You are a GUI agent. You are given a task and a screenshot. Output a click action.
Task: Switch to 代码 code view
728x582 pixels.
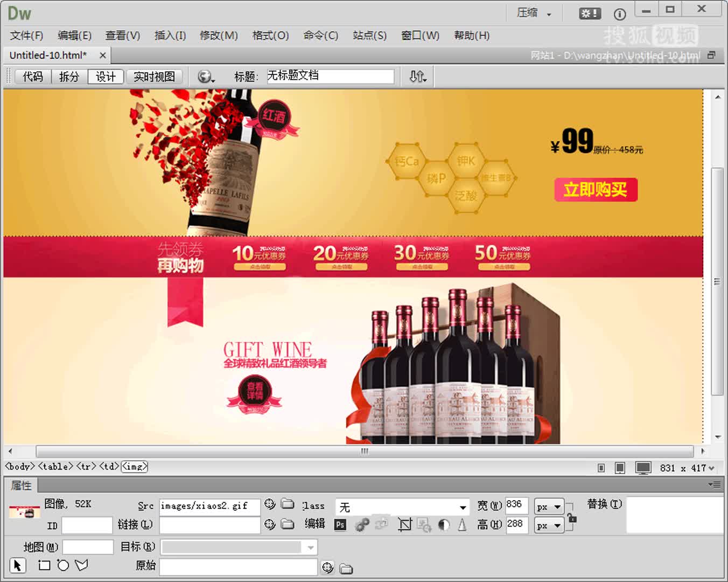pos(32,77)
